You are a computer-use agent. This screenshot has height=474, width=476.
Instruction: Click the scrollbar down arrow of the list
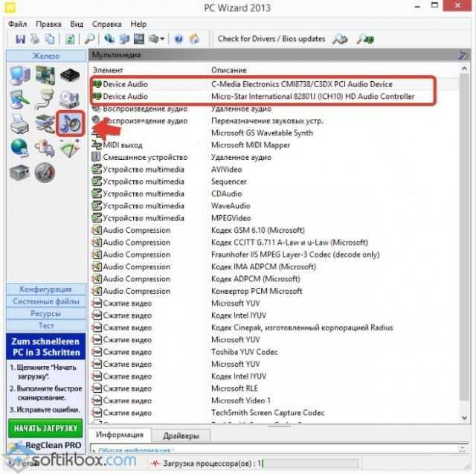click(x=464, y=418)
